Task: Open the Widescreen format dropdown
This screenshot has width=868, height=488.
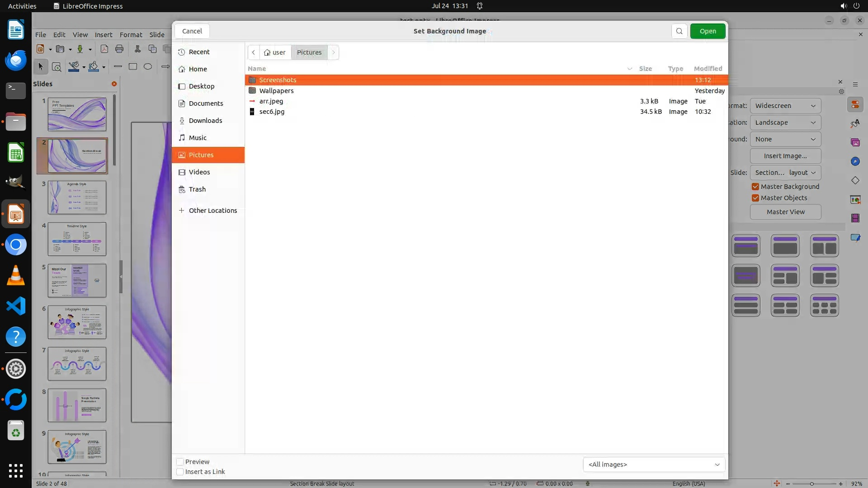Action: click(785, 106)
